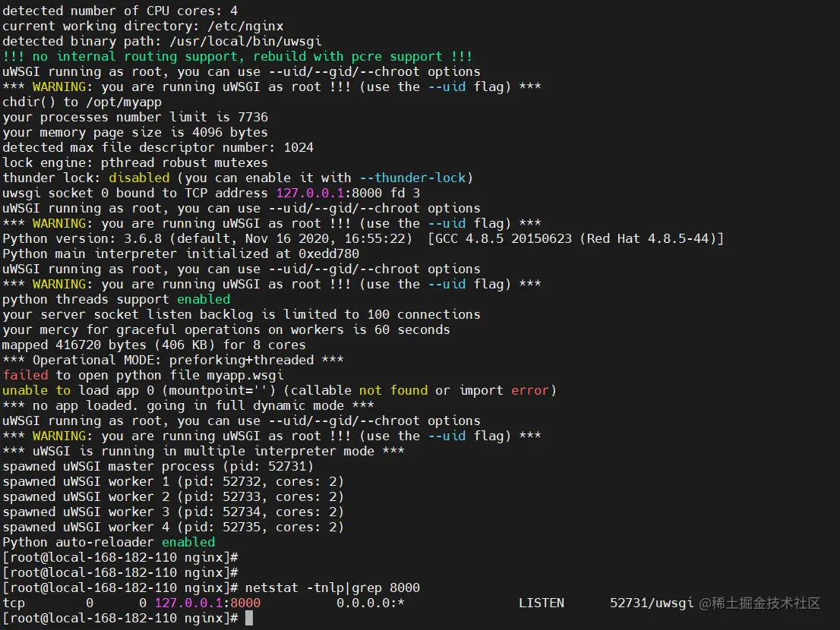This screenshot has height=630, width=840.
Task: Click yellow 'unable to' load app text
Action: point(36,390)
